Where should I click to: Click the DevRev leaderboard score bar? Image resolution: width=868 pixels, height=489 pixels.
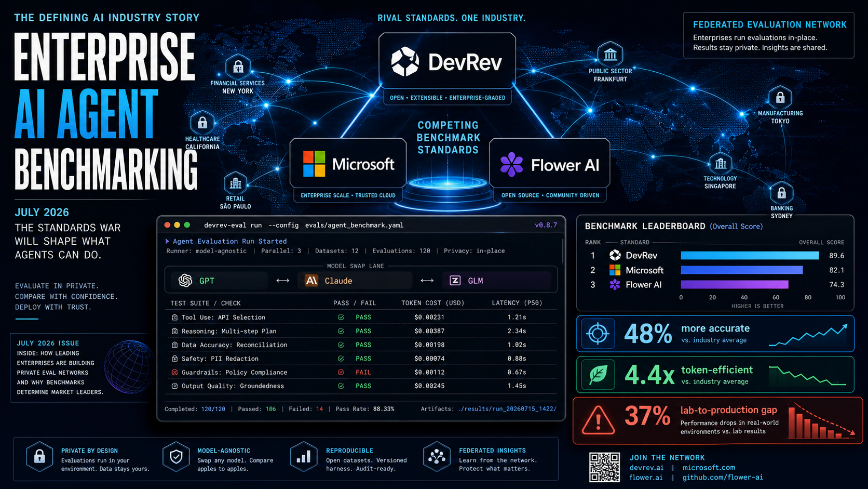point(750,255)
